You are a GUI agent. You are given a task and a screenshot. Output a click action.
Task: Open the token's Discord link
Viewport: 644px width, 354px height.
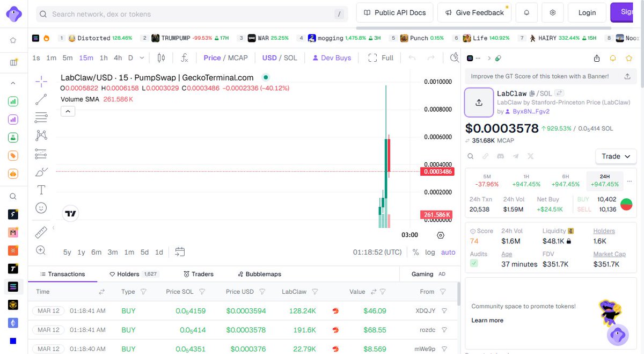click(500, 156)
